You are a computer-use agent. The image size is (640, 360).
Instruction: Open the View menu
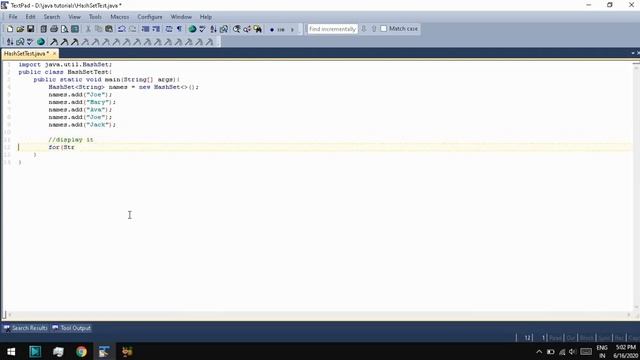74,17
